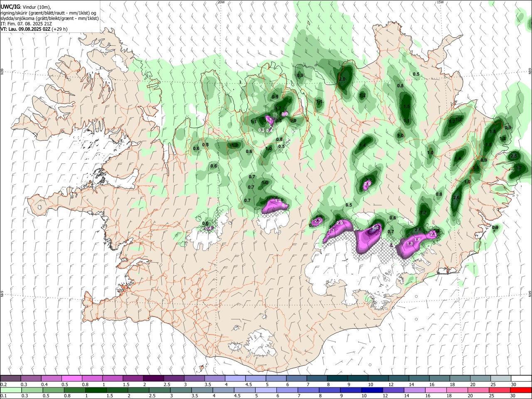Click the '4.8' precipitation value on the map
This screenshot has height=399, width=532.
pyautogui.click(x=376, y=228)
